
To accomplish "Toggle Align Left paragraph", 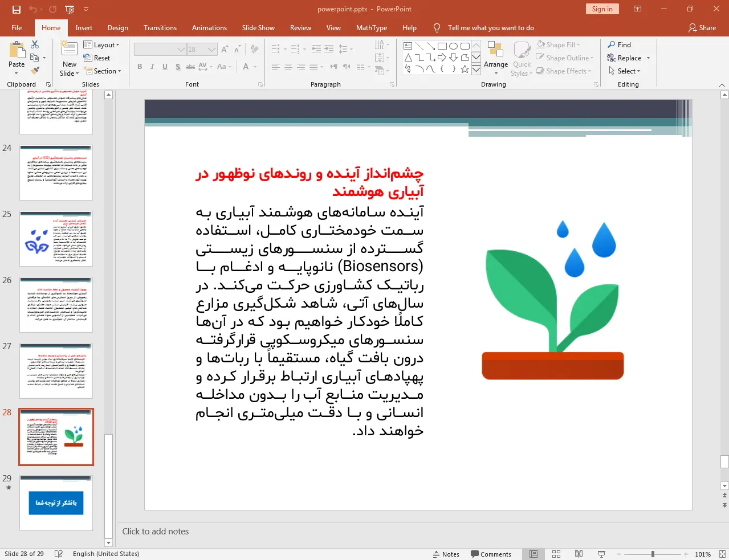I will (x=275, y=67).
